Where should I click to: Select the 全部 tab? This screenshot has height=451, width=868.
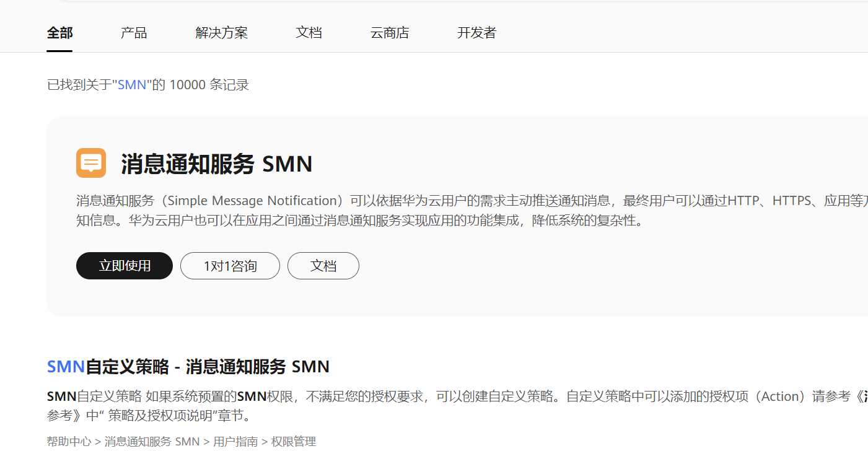pyautogui.click(x=59, y=33)
